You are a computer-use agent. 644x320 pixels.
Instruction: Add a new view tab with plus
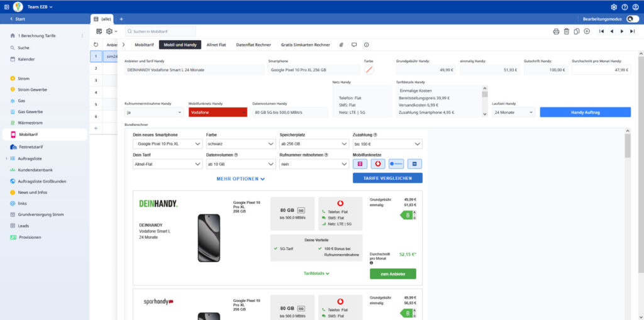coord(121,19)
